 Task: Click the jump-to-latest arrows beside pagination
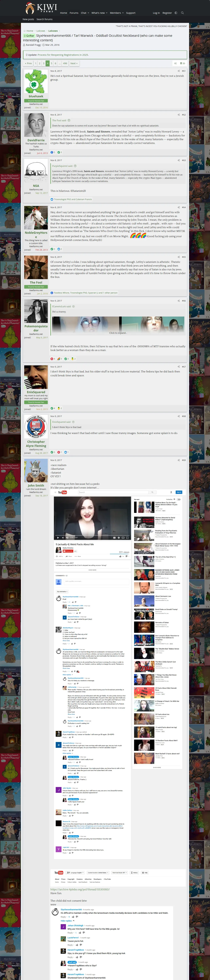[184, 64]
